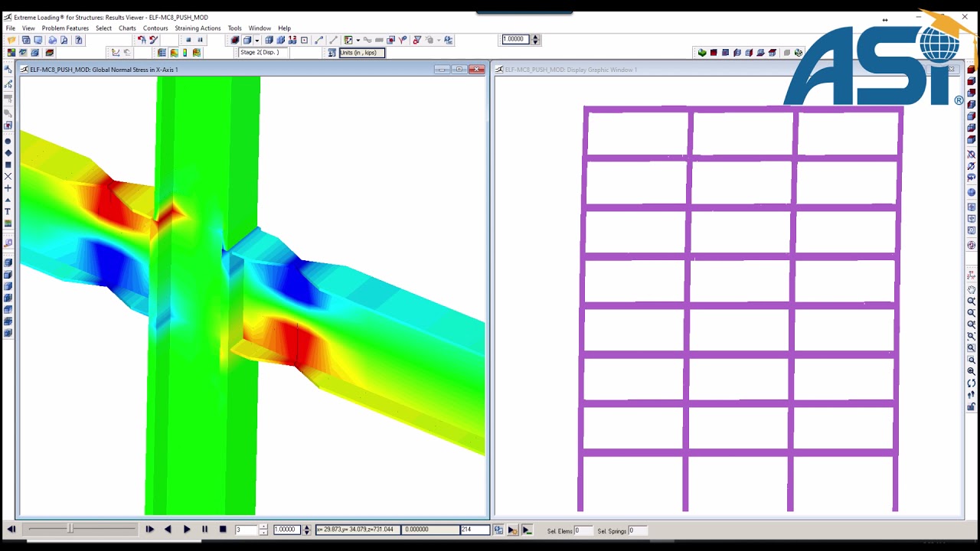Click the 0.000000 value in status bar
Viewport: 980px width, 551px height.
[430, 530]
